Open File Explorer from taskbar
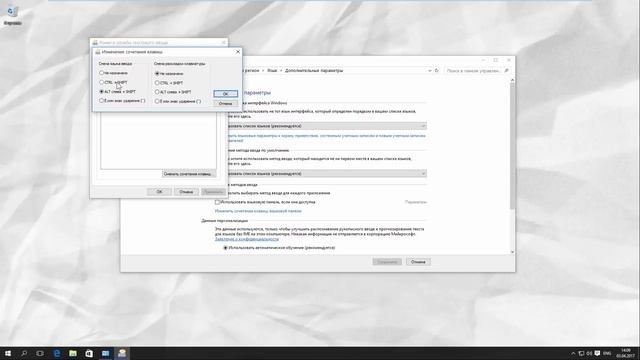The height and width of the screenshot is (360, 640). coord(73,353)
